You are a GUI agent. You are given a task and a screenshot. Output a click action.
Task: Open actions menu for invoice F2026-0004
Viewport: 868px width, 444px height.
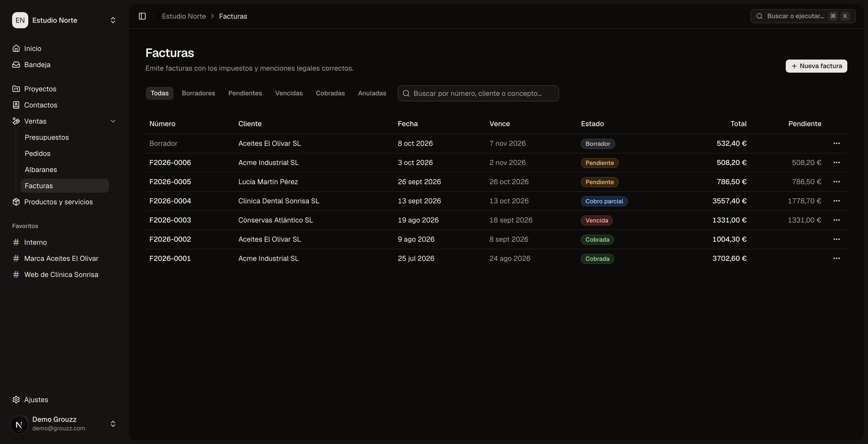click(836, 201)
